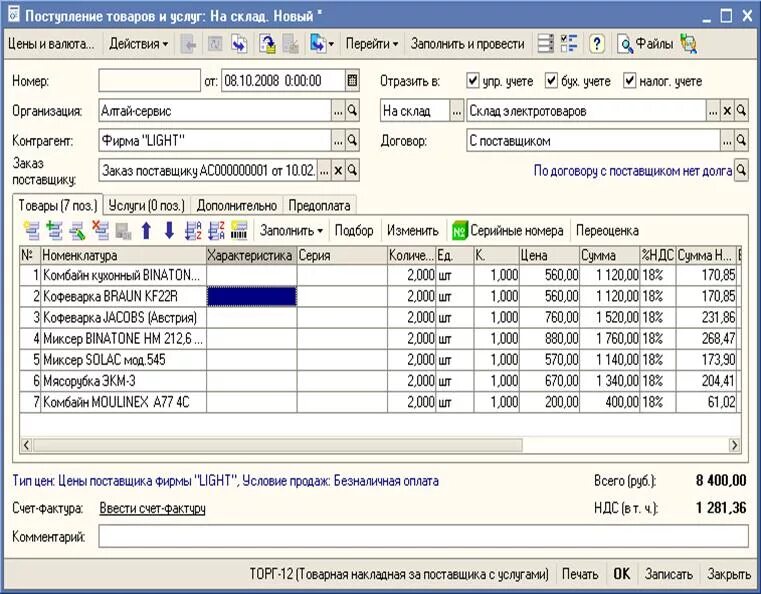Click the magnifier beside debt status message
The image size is (761, 594).
(x=741, y=171)
